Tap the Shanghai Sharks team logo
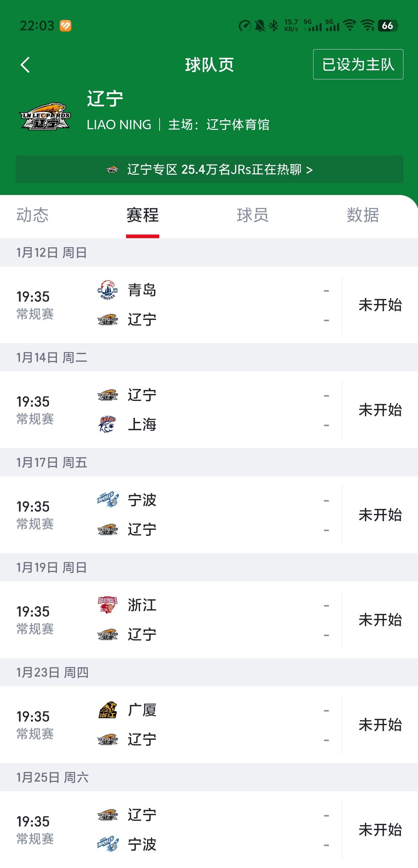The image size is (418, 868). coord(107,424)
